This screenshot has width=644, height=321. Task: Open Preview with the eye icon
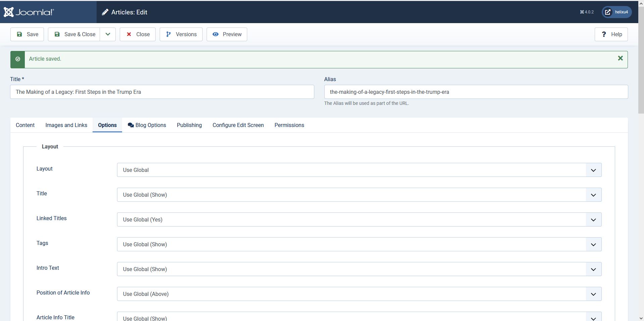click(x=227, y=34)
